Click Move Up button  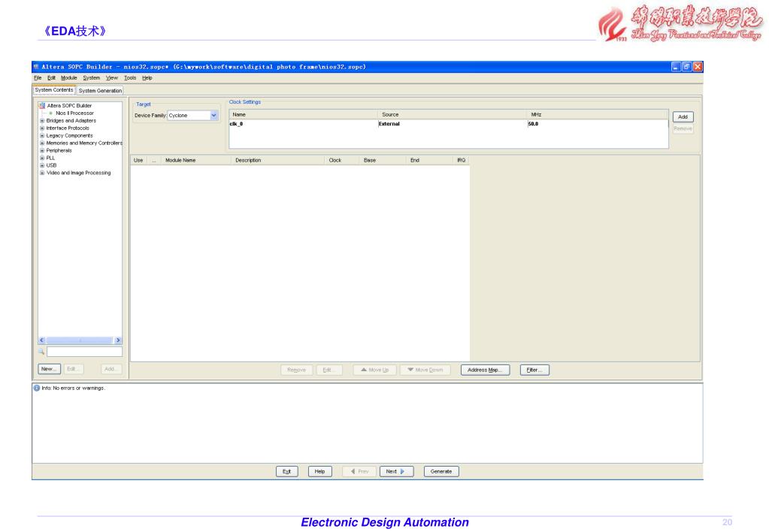click(374, 370)
